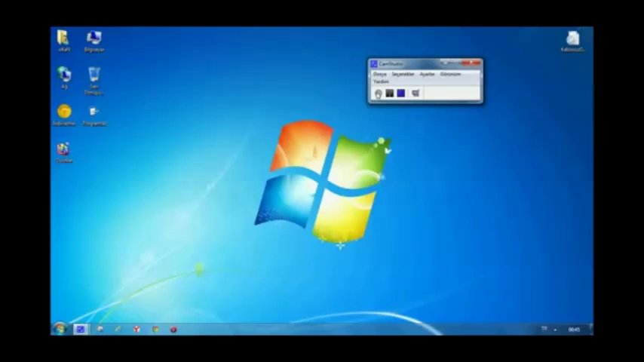Open the Seçenekler menu in CamStudio
The height and width of the screenshot is (362, 644).
coord(403,75)
